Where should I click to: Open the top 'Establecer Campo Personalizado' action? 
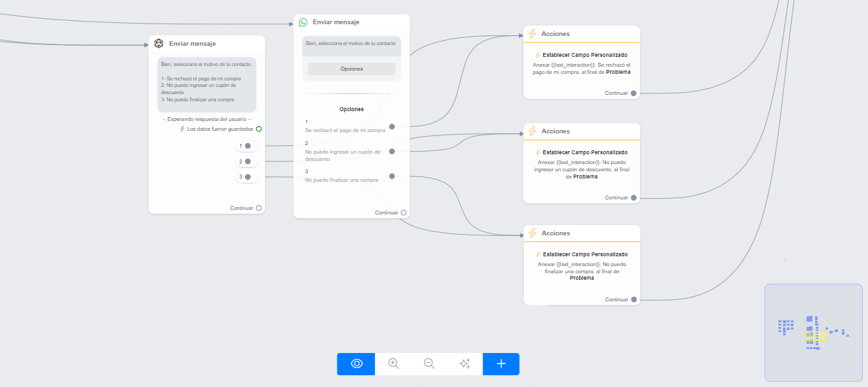point(581,55)
